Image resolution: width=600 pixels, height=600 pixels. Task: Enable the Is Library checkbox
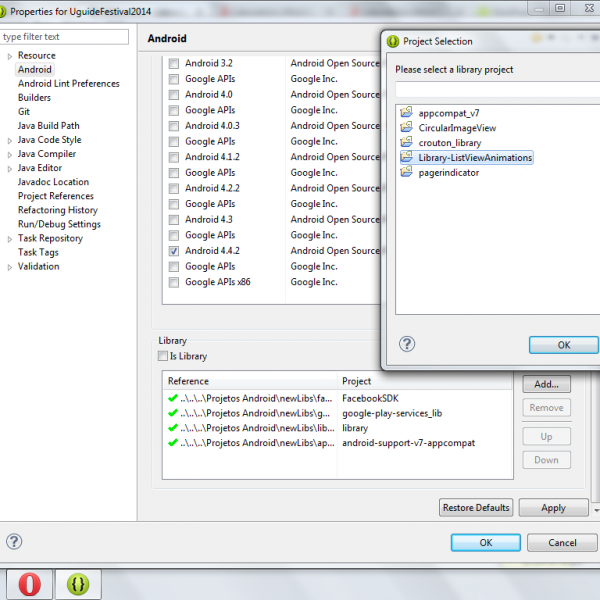point(163,356)
